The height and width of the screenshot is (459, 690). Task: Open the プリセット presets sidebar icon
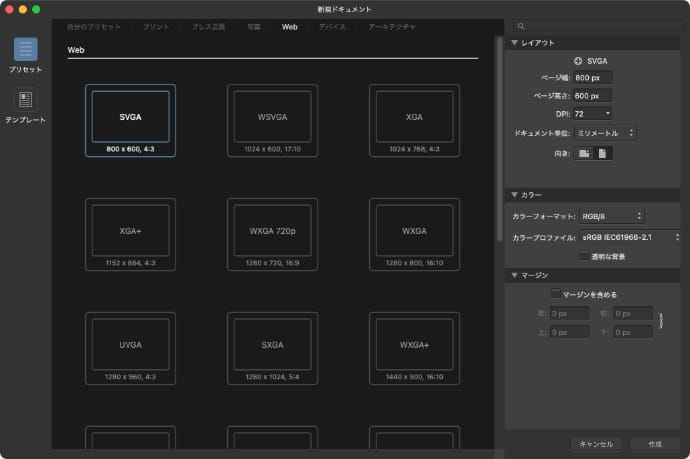25,50
